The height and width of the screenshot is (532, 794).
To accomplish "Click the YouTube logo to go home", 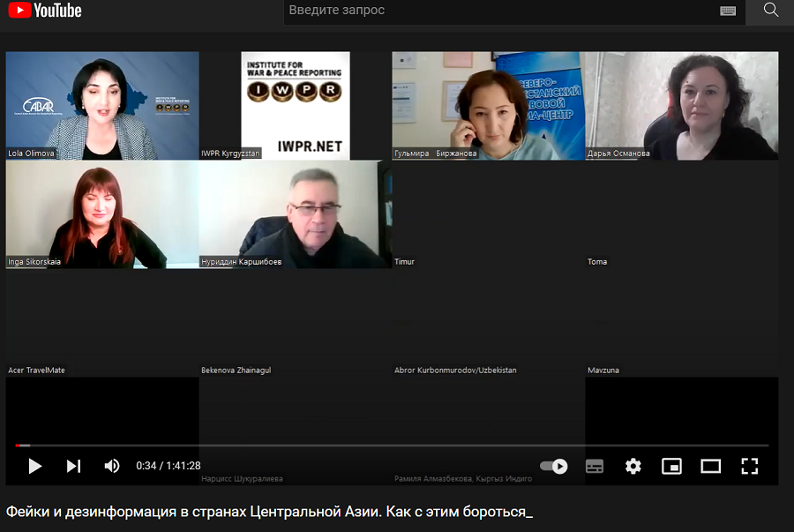I will pos(45,11).
